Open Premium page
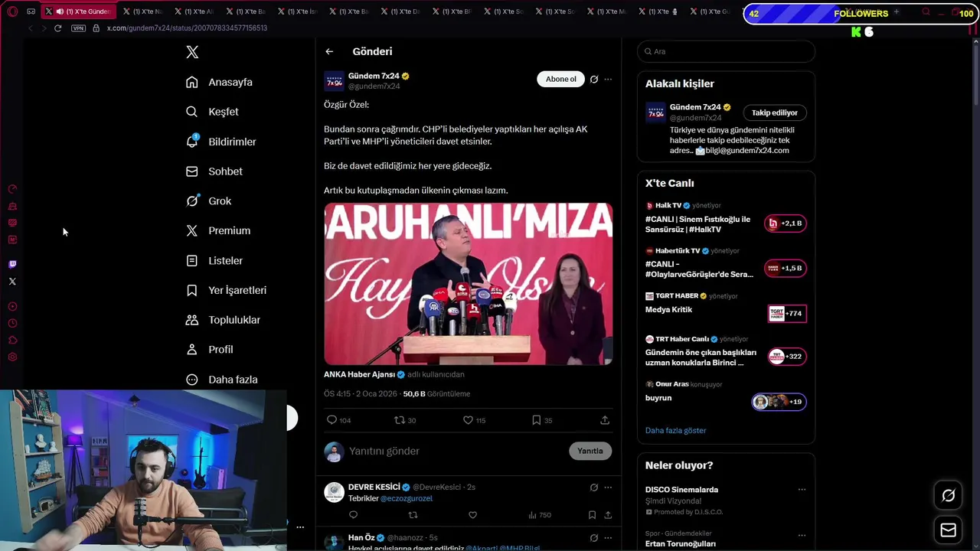Viewport: 980px width, 551px height. (218, 230)
